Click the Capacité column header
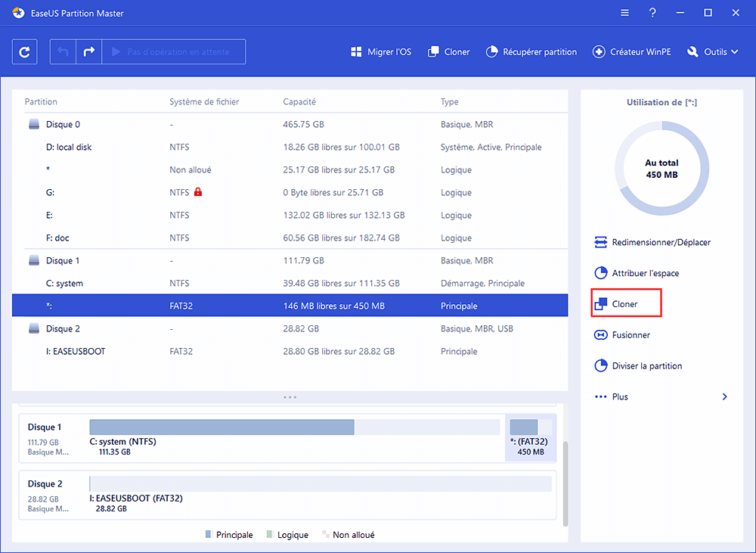This screenshot has height=553, width=756. point(299,102)
